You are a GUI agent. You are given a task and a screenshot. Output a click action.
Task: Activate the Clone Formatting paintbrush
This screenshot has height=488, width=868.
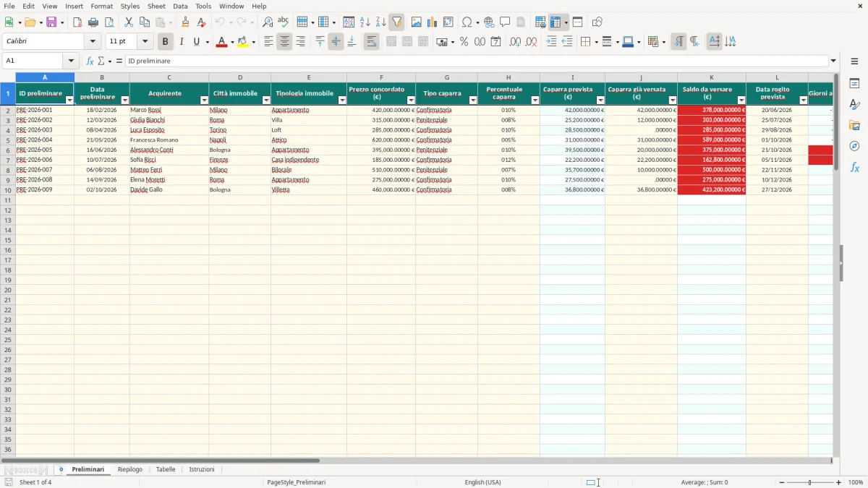(186, 22)
